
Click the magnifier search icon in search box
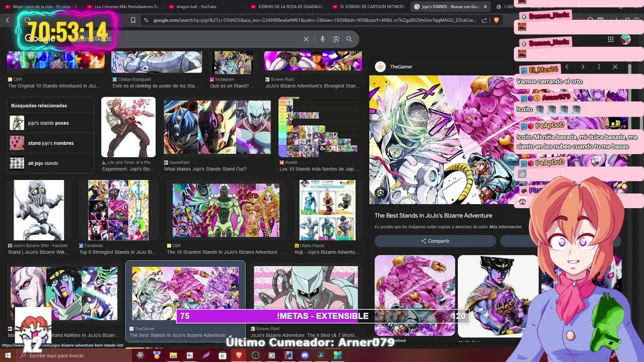(x=349, y=39)
